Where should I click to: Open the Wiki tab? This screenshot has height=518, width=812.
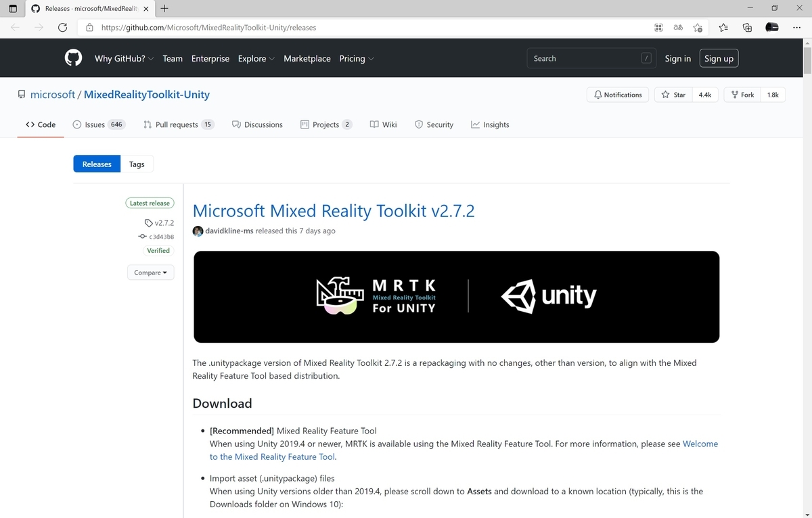[x=384, y=124]
